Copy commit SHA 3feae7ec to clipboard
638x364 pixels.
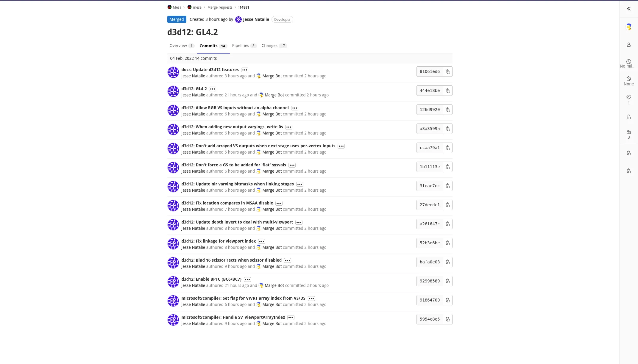[447, 186]
